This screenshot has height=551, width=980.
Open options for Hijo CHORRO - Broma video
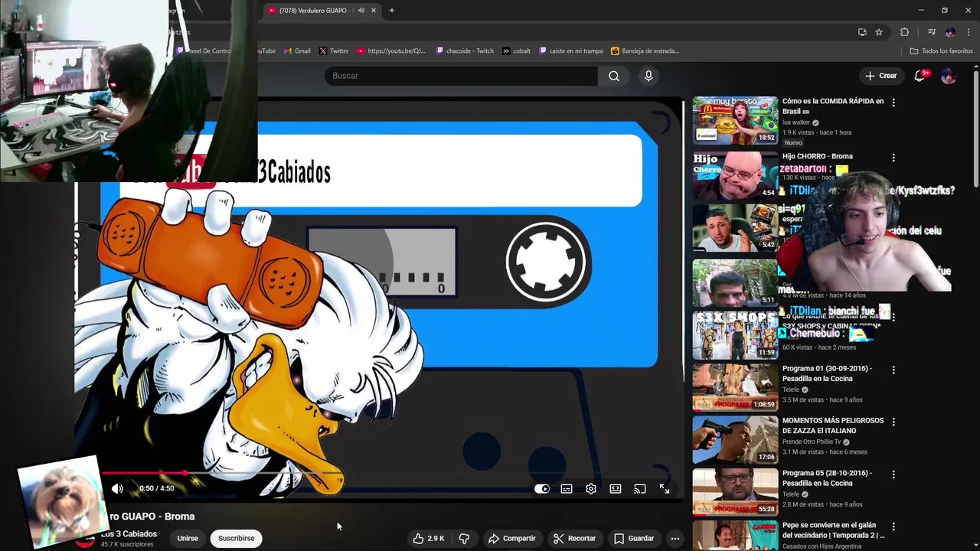(x=893, y=158)
